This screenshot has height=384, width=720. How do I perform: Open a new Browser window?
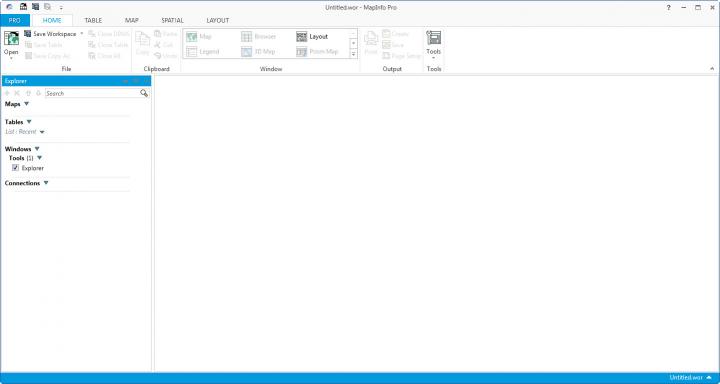[259, 37]
